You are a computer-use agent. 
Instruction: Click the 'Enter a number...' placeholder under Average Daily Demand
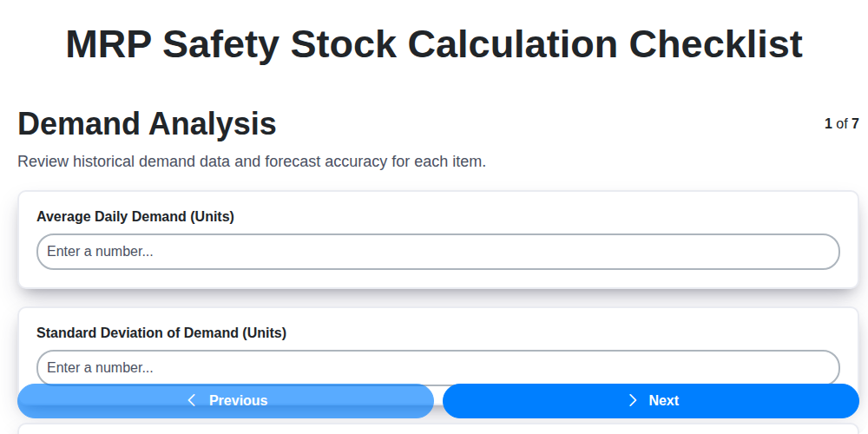[100, 252]
